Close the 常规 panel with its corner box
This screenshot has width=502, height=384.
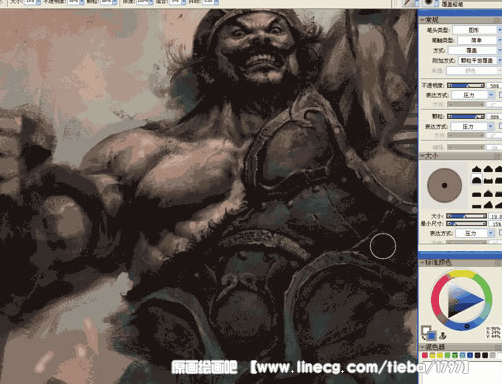click(x=498, y=20)
